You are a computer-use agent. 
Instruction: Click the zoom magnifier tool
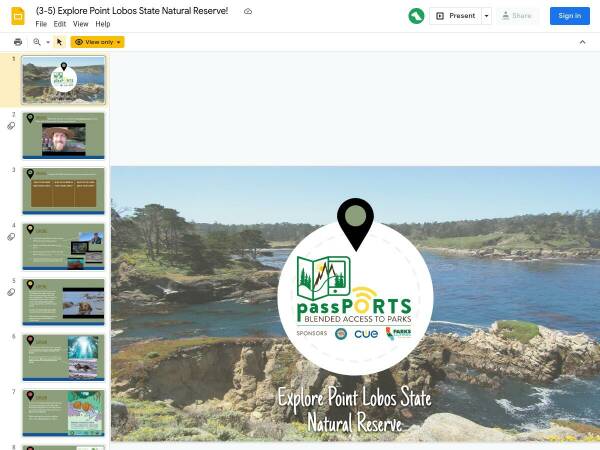click(x=37, y=42)
